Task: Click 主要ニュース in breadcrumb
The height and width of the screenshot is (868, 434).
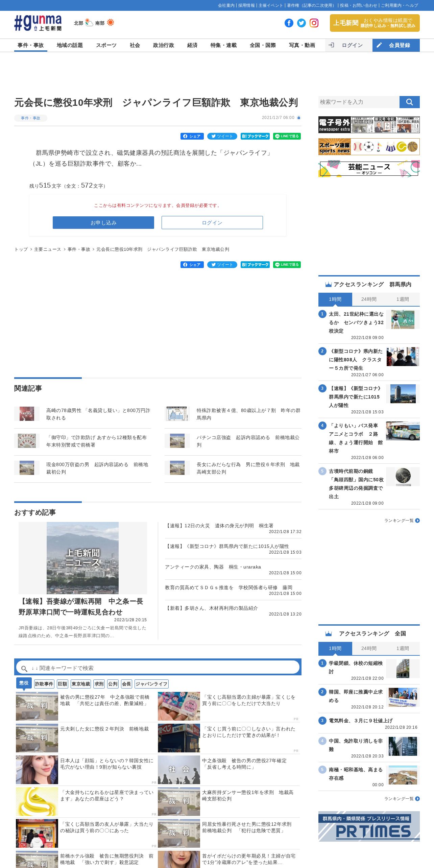Action: pyautogui.click(x=48, y=249)
